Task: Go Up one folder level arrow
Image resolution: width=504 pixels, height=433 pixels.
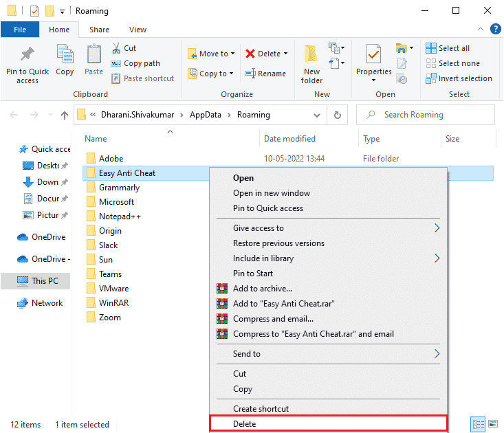Action: pyautogui.click(x=65, y=115)
